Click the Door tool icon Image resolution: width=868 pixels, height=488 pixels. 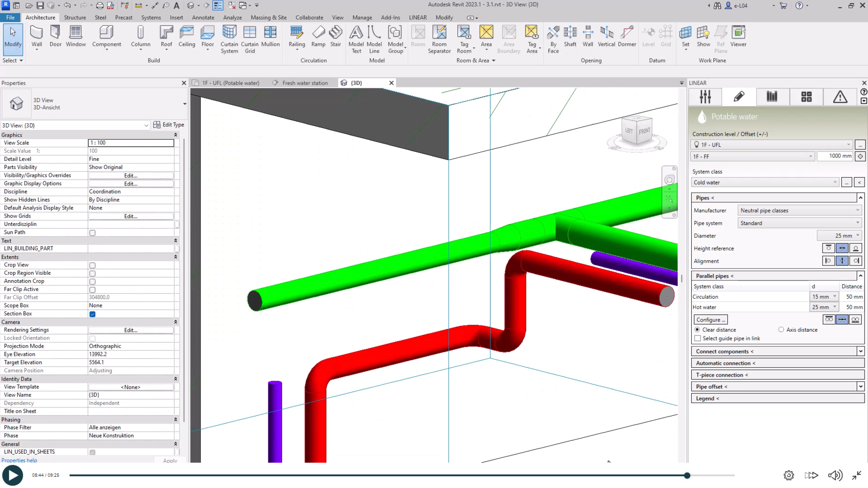56,37
